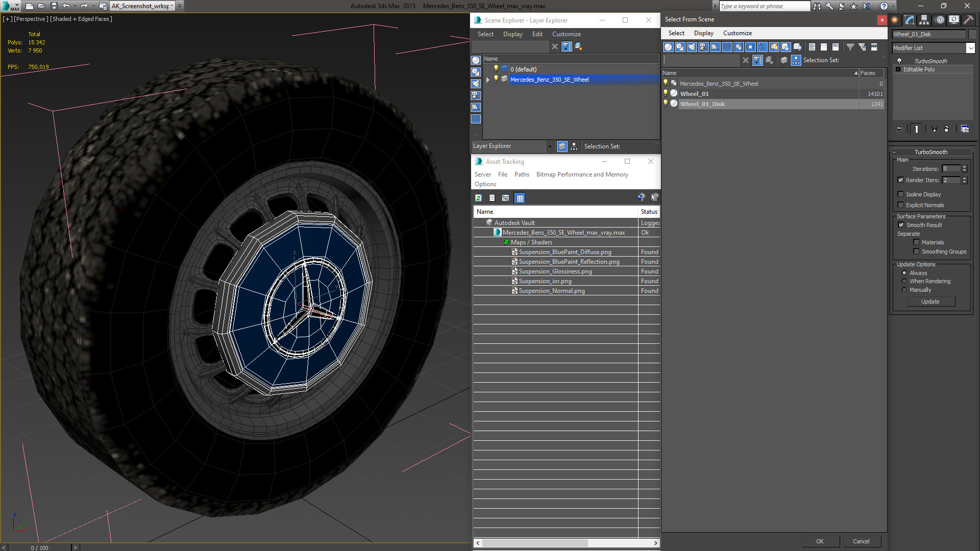The height and width of the screenshot is (551, 980).
Task: Toggle Display Helpers filter in Select From Scene
Action: [x=715, y=47]
